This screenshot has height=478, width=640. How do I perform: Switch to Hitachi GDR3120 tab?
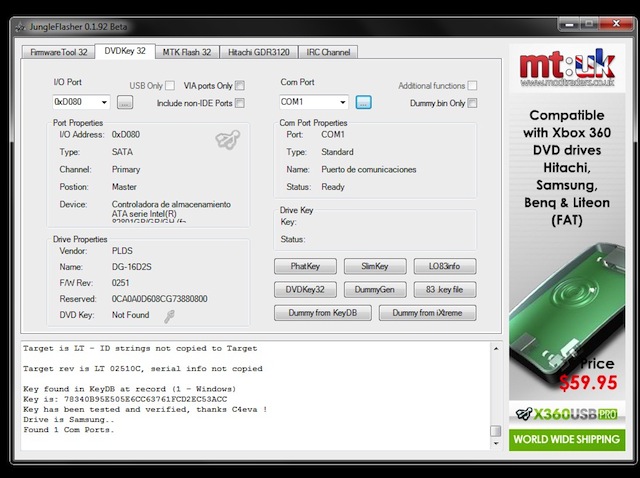click(259, 52)
